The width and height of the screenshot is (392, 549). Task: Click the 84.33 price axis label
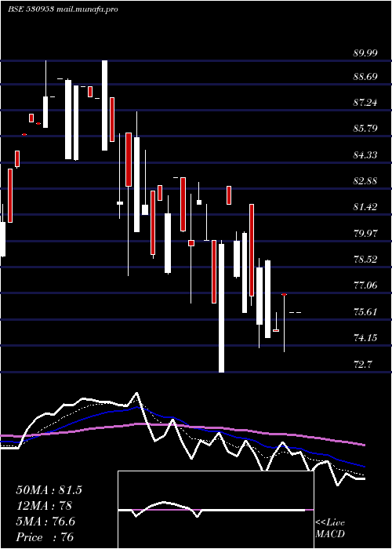365,155
